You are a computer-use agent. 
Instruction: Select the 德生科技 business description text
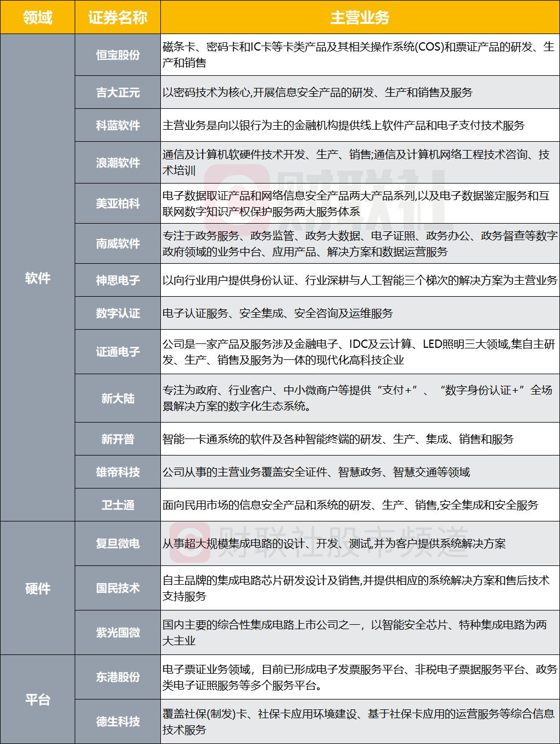coord(359,721)
